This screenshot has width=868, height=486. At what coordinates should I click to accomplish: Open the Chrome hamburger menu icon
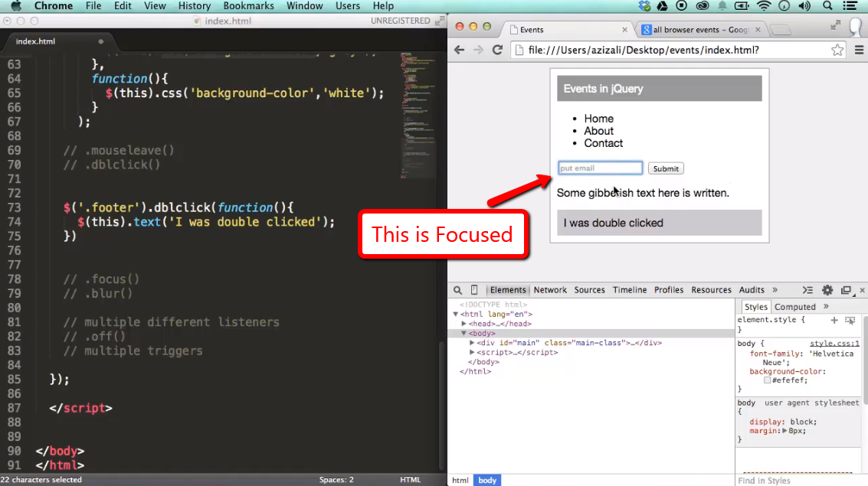tap(859, 50)
